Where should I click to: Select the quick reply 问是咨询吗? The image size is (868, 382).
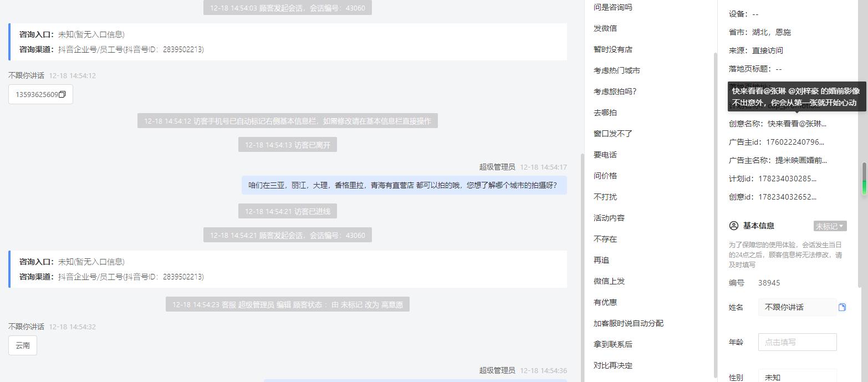[x=612, y=7]
